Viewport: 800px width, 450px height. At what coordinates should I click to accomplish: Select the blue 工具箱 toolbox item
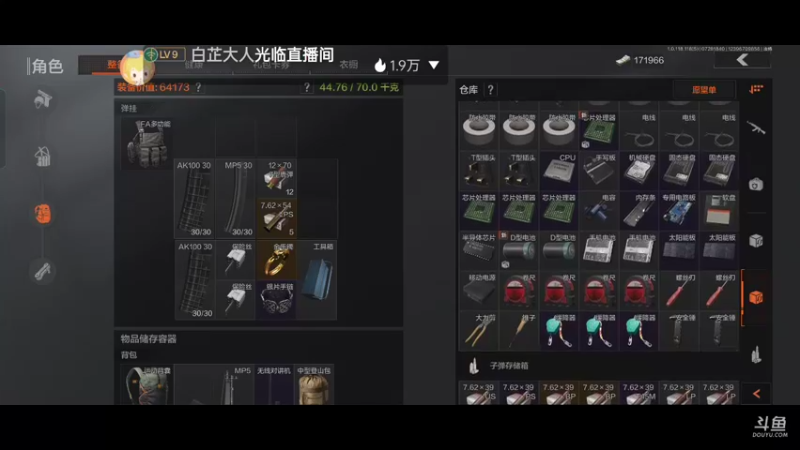[317, 280]
